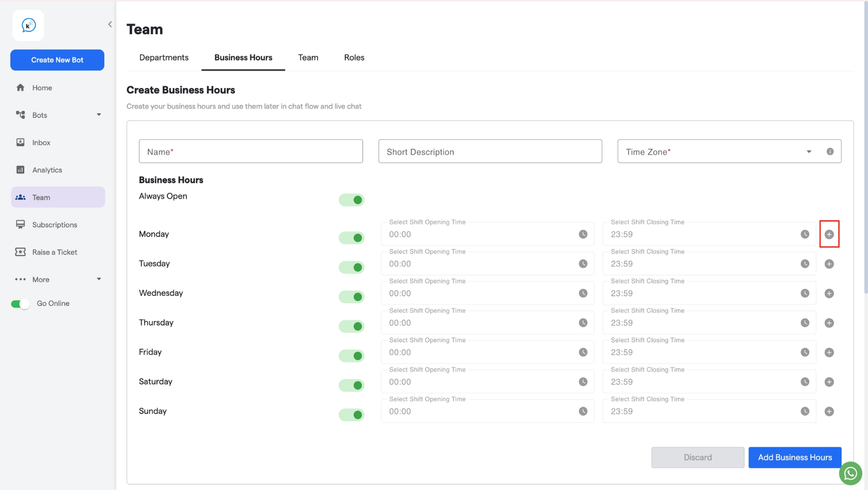The width and height of the screenshot is (868, 490).
Task: Click the Add Business Hours button
Action: (x=795, y=457)
